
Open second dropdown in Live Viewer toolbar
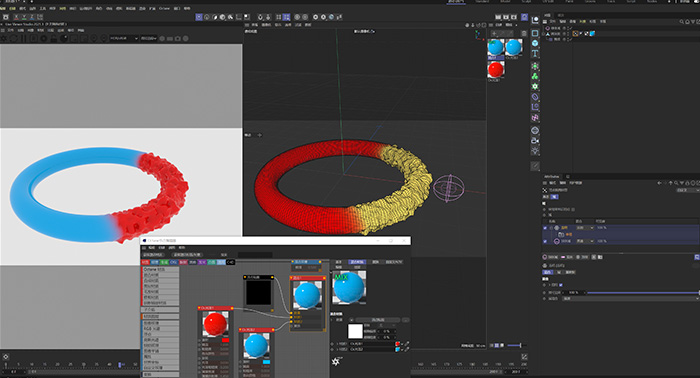(x=149, y=38)
